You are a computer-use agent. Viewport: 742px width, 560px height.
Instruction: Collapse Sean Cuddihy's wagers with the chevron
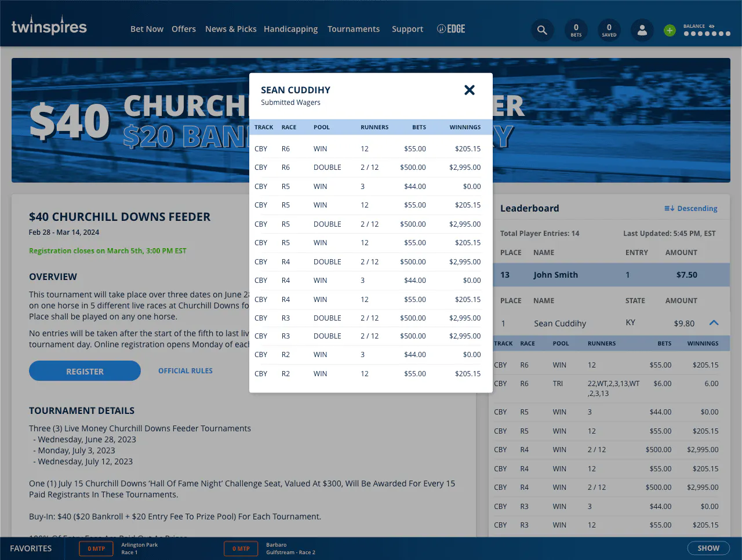714,323
